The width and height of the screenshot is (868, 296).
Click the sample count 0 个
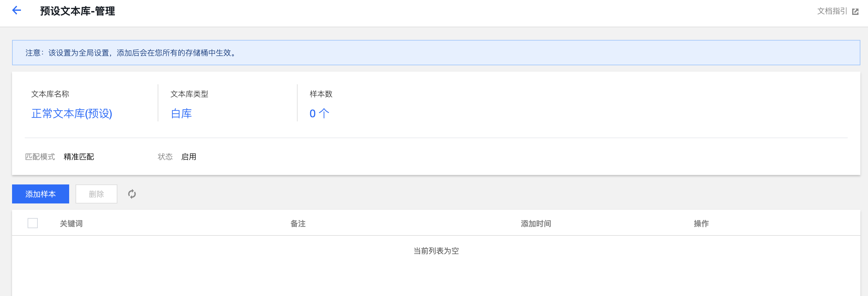[319, 114]
